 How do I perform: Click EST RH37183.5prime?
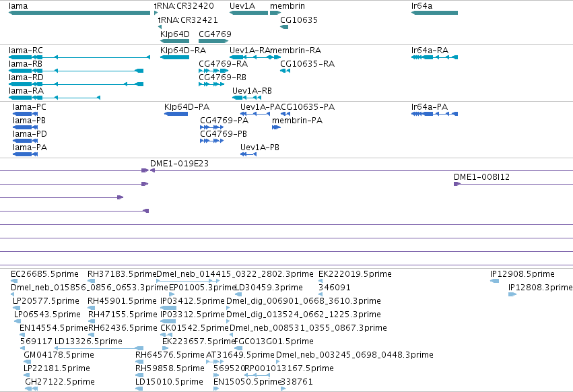(122, 274)
